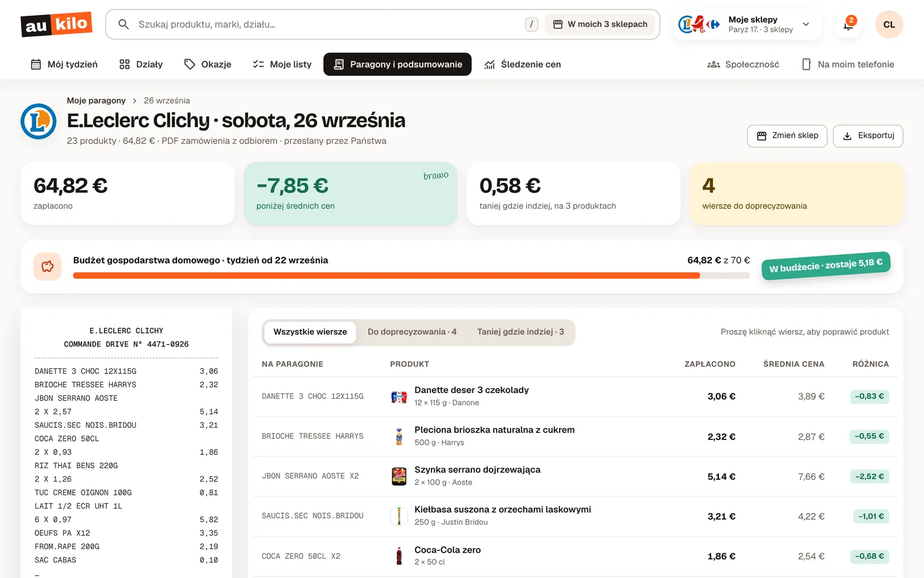Open Śledzenie cen price tracking
924x578 pixels.
point(523,64)
